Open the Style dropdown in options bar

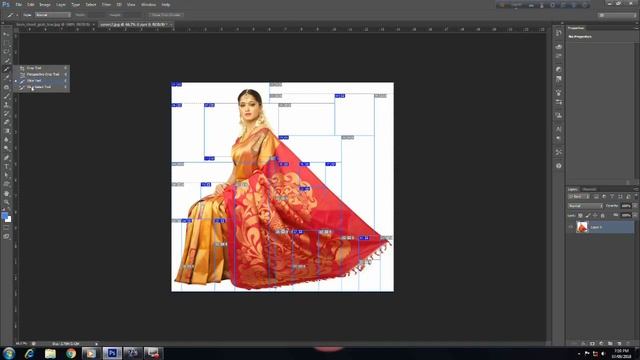[53, 15]
